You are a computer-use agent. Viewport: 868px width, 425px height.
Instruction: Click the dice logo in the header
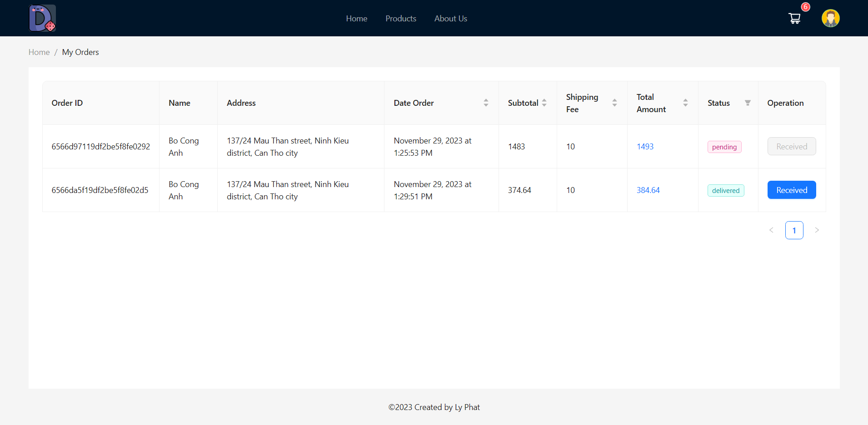42,18
